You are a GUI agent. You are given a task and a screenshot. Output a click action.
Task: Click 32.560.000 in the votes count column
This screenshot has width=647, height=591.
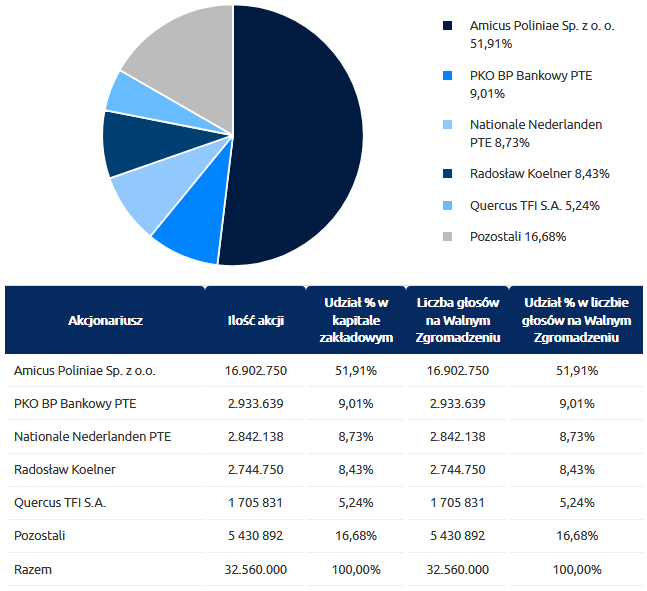click(458, 570)
